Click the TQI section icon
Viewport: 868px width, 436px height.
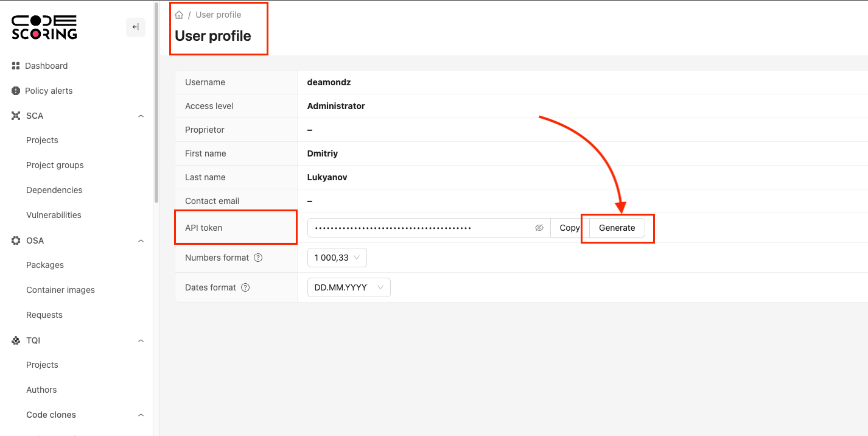tap(15, 340)
